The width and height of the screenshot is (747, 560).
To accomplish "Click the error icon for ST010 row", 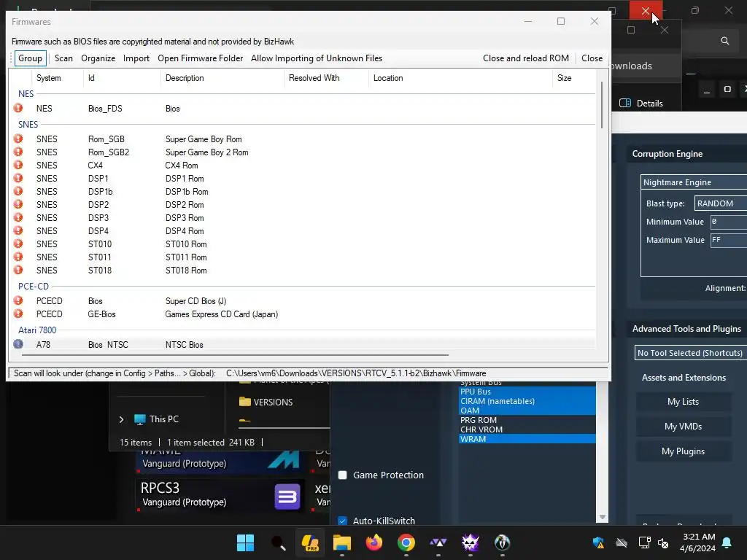I will 18,244.
